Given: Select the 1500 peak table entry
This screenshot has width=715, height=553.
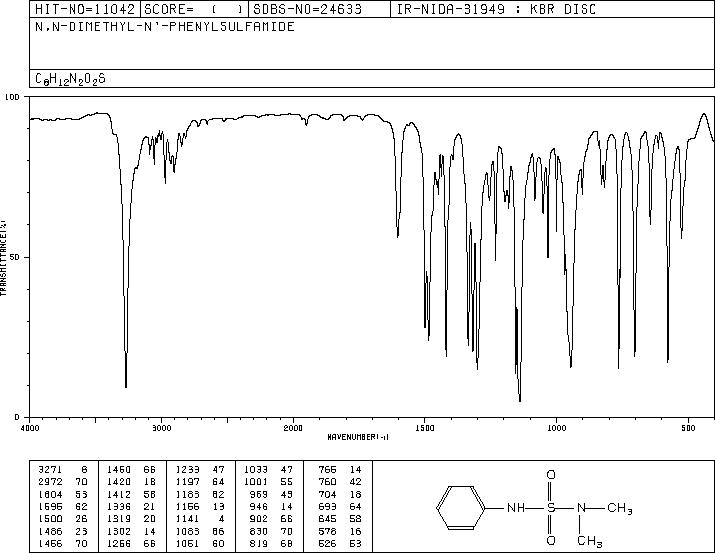Looking at the screenshot, I should [x=63, y=519].
